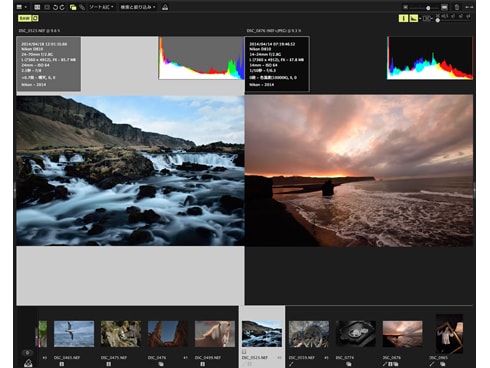Click the DSC_0499.NEF filename label
Image resolution: width=490 pixels, height=368 pixels.
point(208,358)
